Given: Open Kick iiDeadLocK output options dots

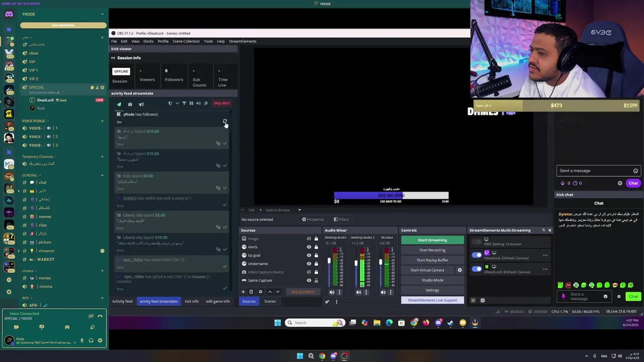Looking at the screenshot, I should pos(545,269).
